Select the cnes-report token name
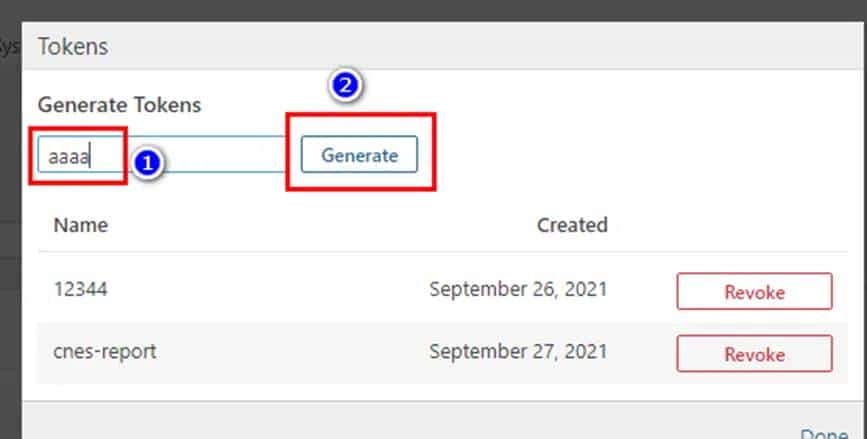 104,352
